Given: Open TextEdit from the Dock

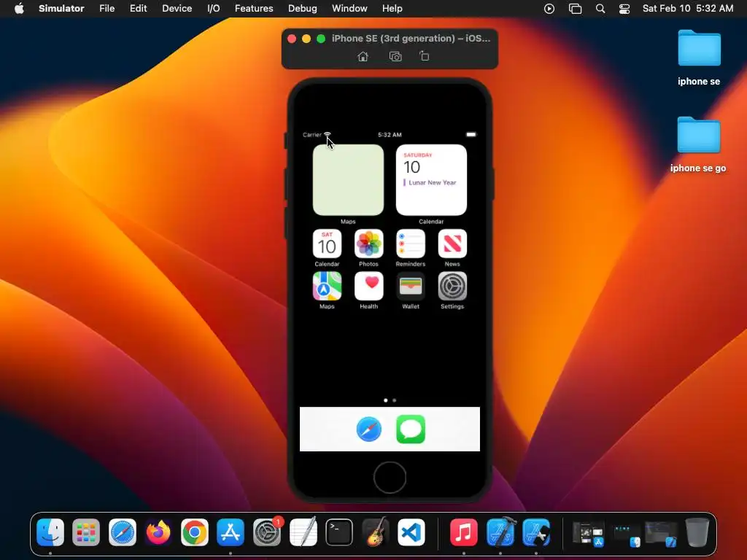Looking at the screenshot, I should point(303,532).
